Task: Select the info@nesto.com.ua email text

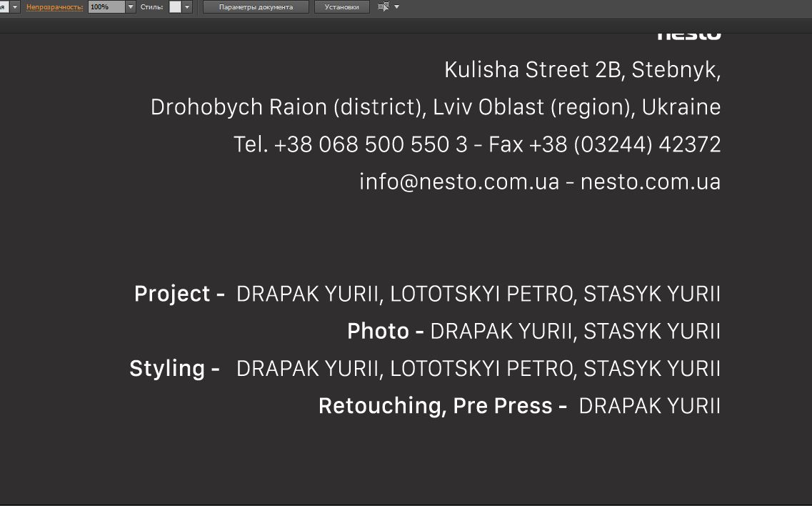Action: 458,182
